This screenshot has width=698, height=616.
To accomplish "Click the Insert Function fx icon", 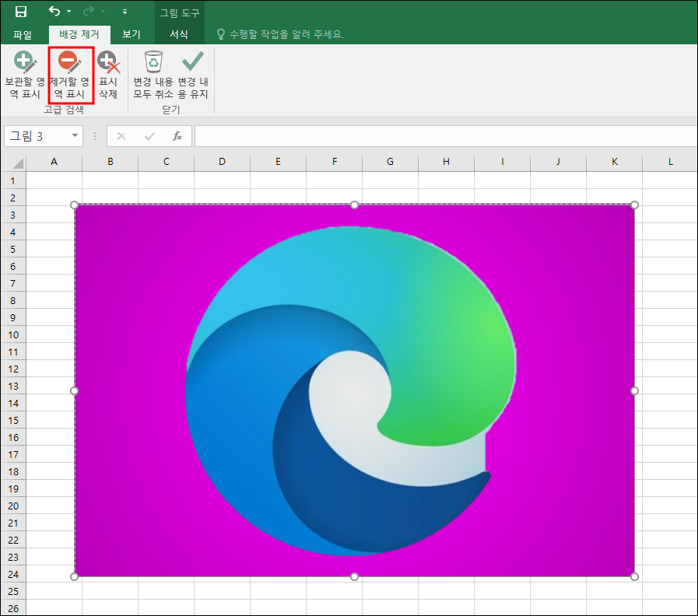I will [x=177, y=136].
